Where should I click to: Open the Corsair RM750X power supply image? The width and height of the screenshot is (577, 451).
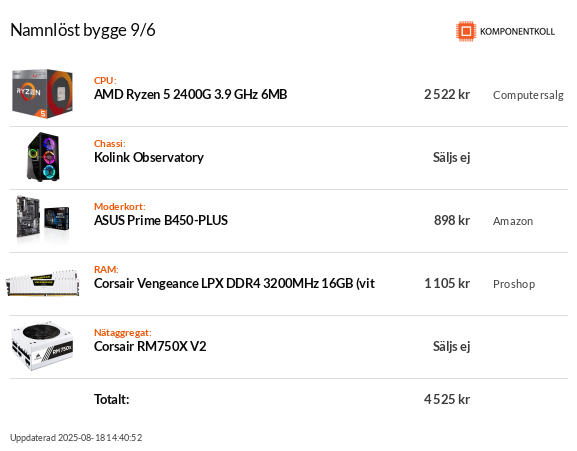pyautogui.click(x=42, y=346)
